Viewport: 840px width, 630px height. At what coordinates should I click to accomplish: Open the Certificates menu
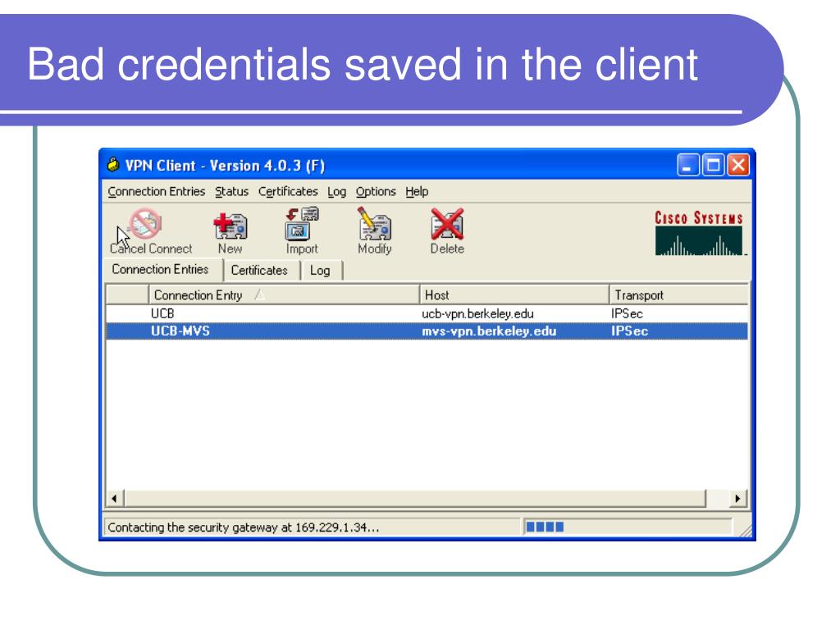(288, 192)
